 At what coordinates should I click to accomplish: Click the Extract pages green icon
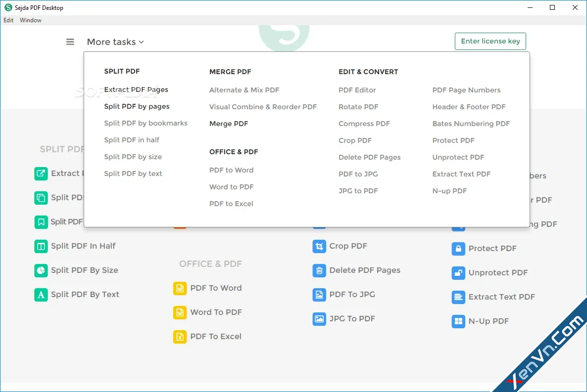coord(41,174)
